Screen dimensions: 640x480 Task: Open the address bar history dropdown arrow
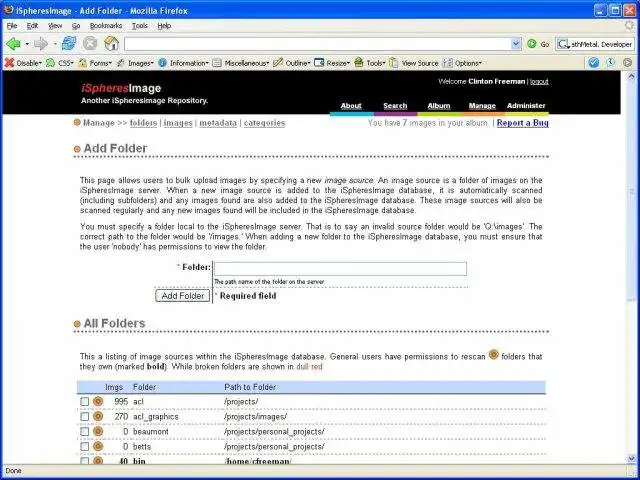pos(516,44)
